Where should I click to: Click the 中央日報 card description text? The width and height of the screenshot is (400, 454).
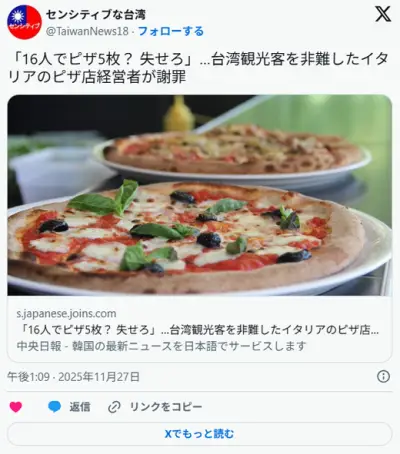coord(161,346)
